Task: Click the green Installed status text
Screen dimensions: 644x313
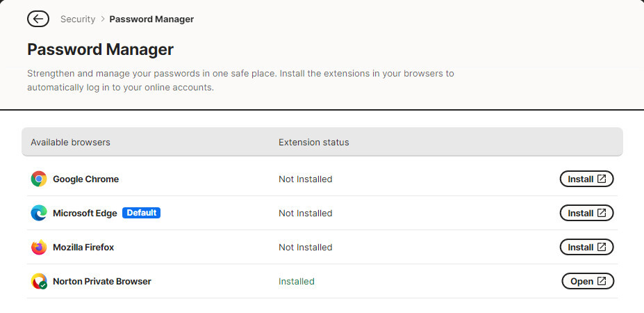Action: click(x=297, y=281)
